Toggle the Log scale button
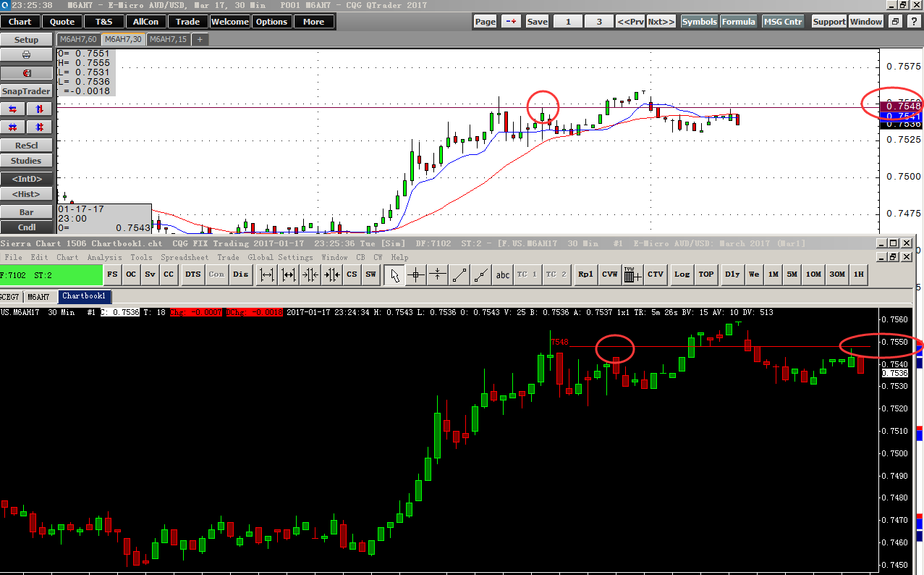 point(682,274)
